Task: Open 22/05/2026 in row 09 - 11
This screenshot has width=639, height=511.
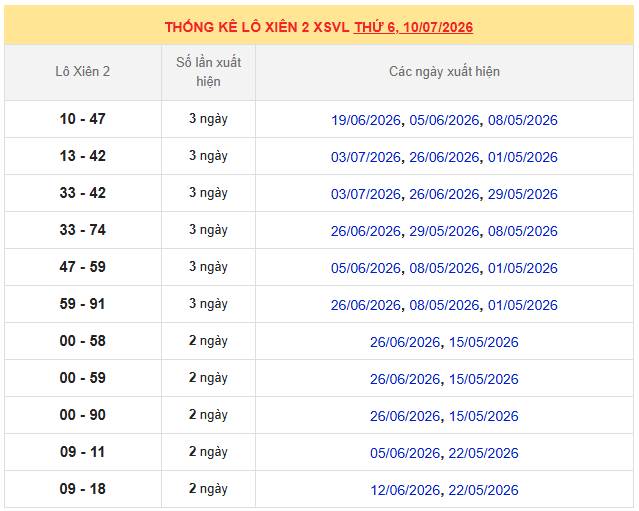Action: tap(484, 453)
